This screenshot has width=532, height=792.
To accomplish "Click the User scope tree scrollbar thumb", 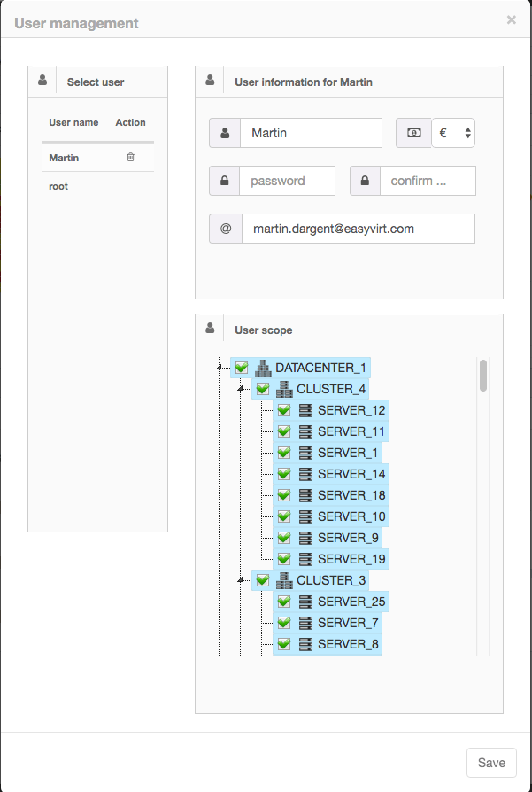I will (x=483, y=376).
